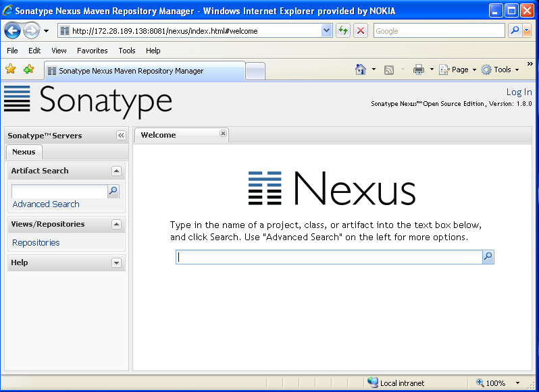Expand the Help section
This screenshot has width=539, height=392.
point(117,263)
